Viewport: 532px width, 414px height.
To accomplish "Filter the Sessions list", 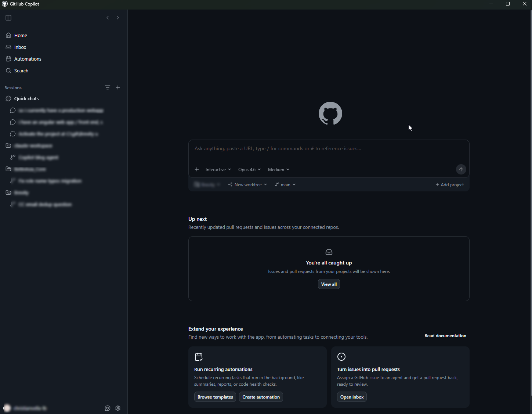I will click(x=108, y=87).
